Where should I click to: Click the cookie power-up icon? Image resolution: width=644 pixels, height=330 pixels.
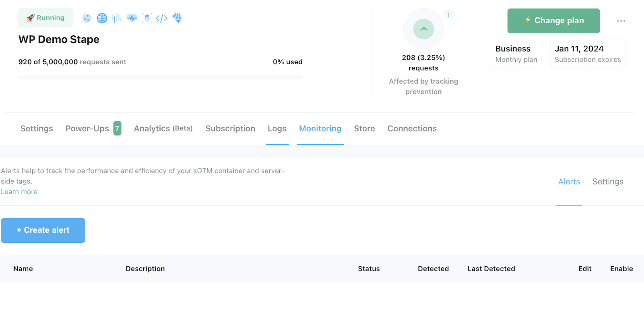pos(87,18)
